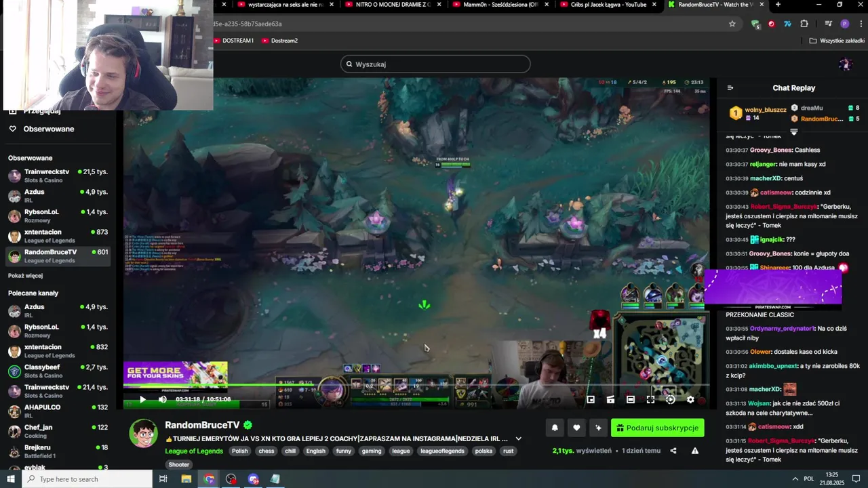
Task: Open Chrome extensions puzzle icon
Action: [x=804, y=24]
